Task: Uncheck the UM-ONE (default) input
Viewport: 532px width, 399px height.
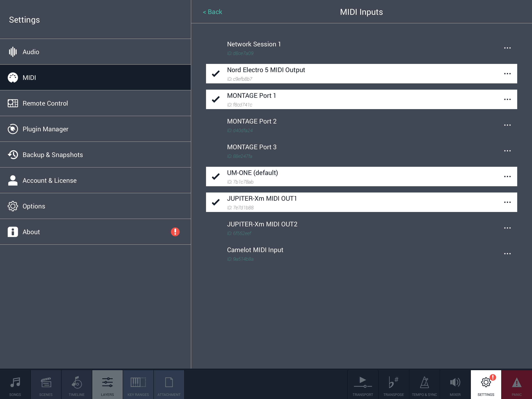Action: 216,177
